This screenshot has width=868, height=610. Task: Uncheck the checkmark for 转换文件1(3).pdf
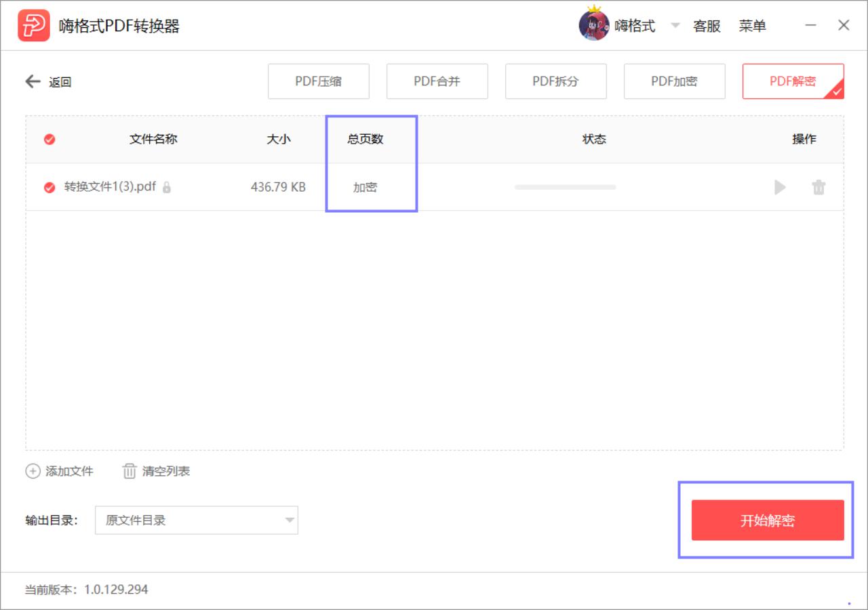48,187
